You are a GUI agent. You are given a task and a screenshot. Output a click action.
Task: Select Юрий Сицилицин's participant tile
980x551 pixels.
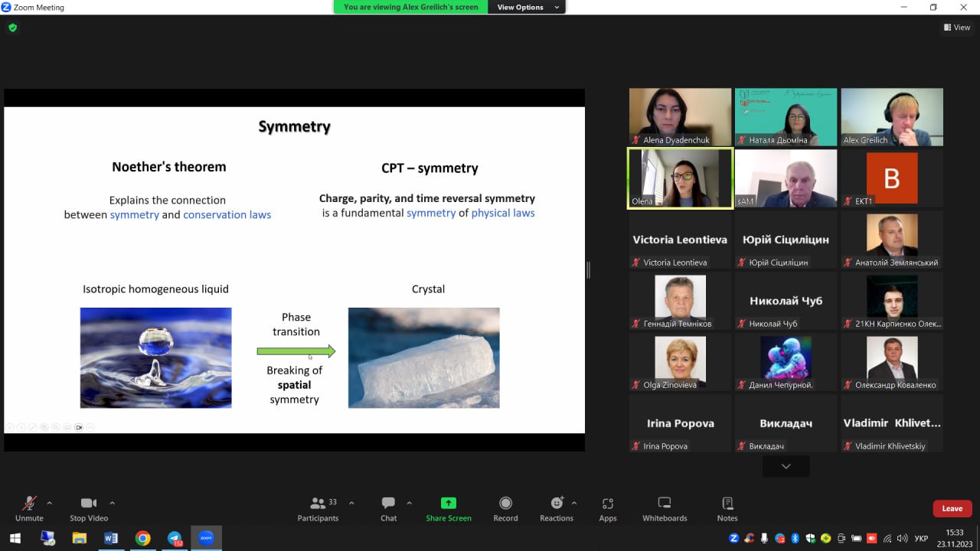(x=786, y=240)
